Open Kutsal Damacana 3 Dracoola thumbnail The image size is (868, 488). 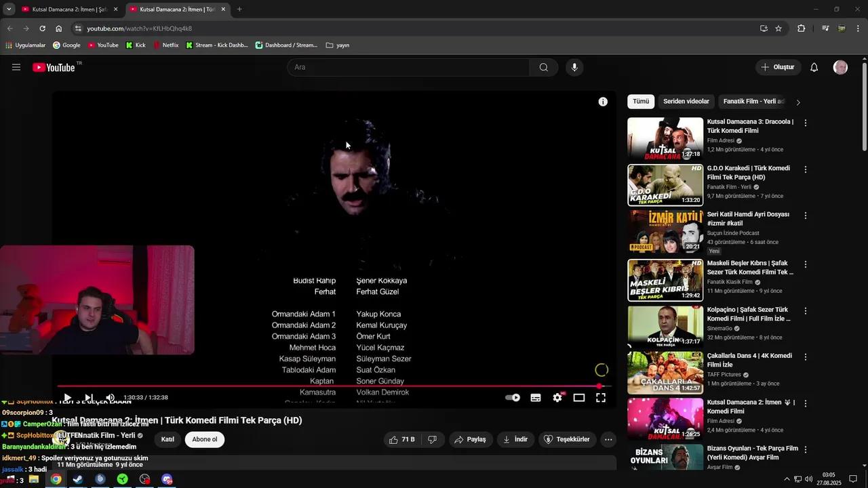[665, 139]
